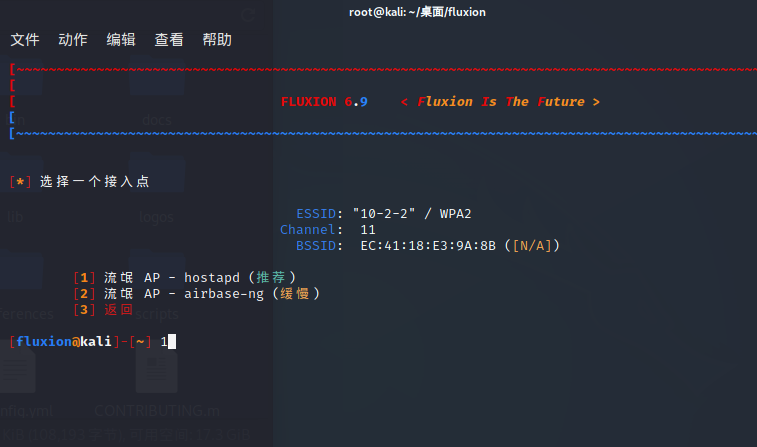This screenshot has width=757, height=447.
Task: Click the fluxion@kali prompt text
Action: click(64, 342)
